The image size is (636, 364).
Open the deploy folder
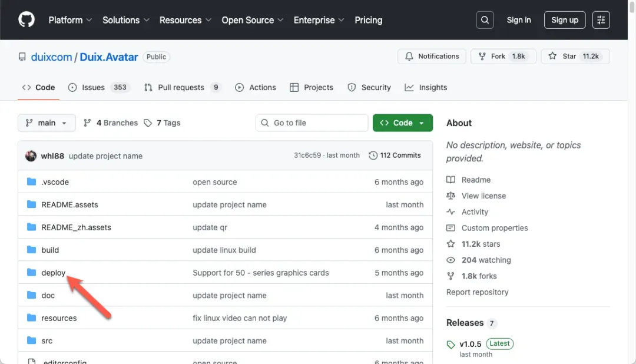pyautogui.click(x=53, y=273)
